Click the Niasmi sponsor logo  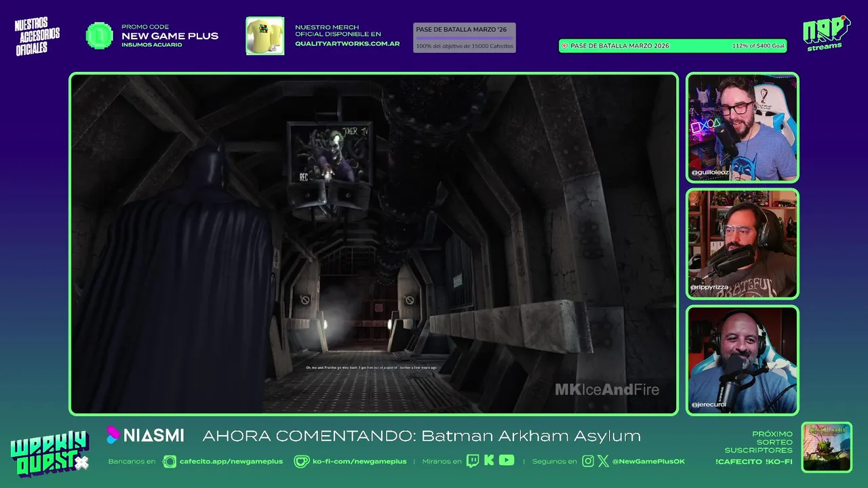[x=146, y=435]
